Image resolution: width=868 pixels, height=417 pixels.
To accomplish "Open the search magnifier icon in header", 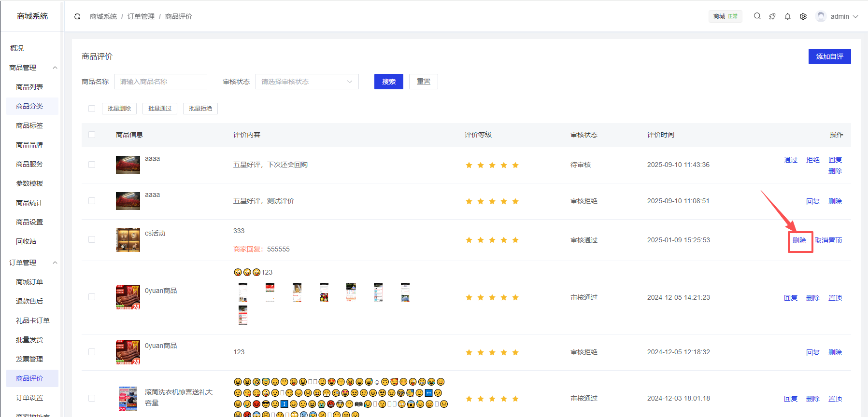I will coord(757,16).
